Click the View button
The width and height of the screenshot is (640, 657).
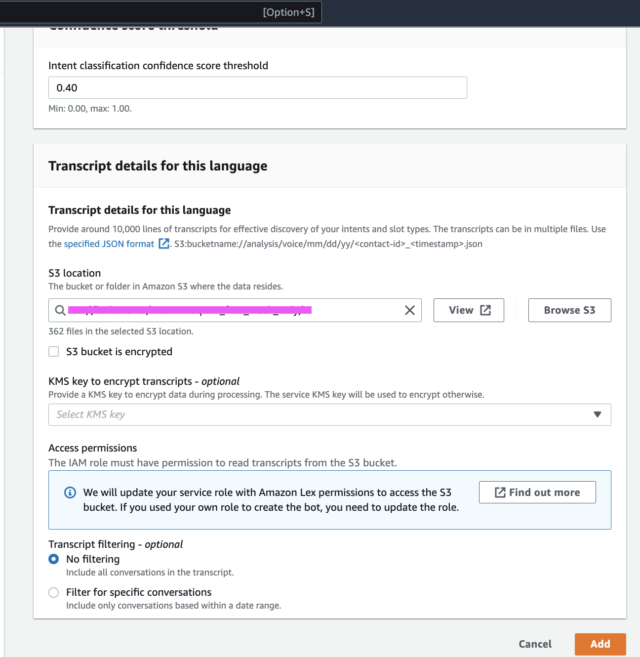469,310
